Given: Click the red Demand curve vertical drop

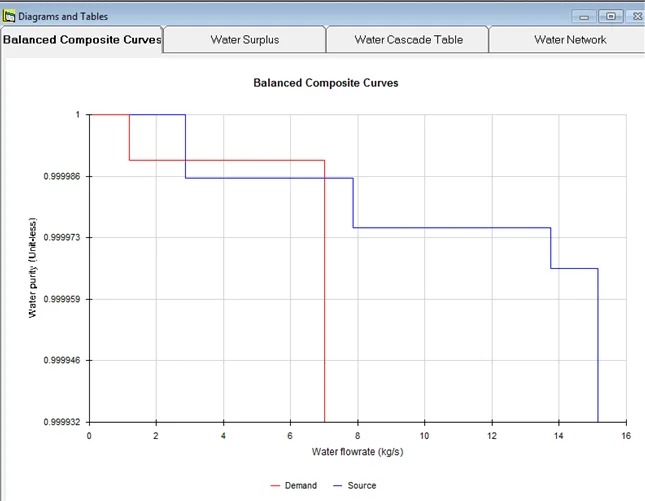Looking at the screenshot, I should click(325, 300).
